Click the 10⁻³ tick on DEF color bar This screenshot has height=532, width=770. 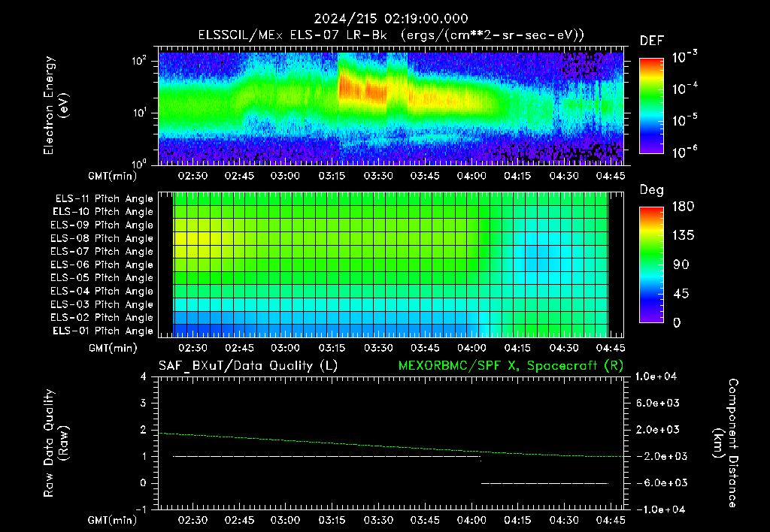click(x=684, y=57)
